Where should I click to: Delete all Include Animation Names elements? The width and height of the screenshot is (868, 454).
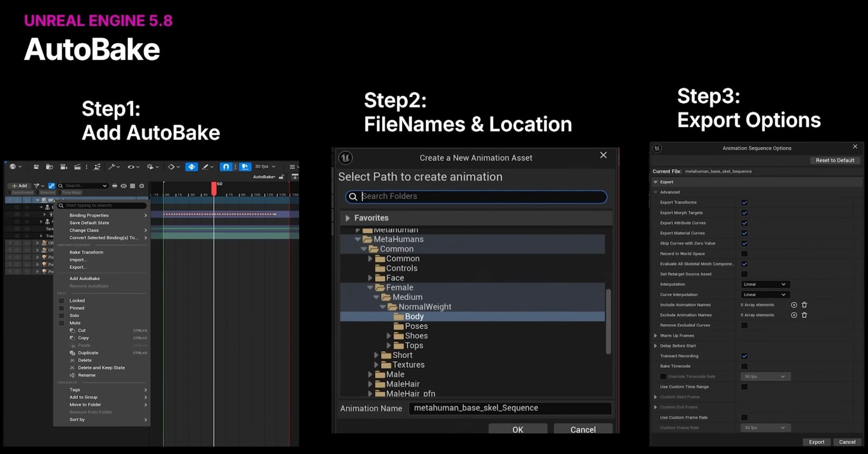[x=804, y=305]
